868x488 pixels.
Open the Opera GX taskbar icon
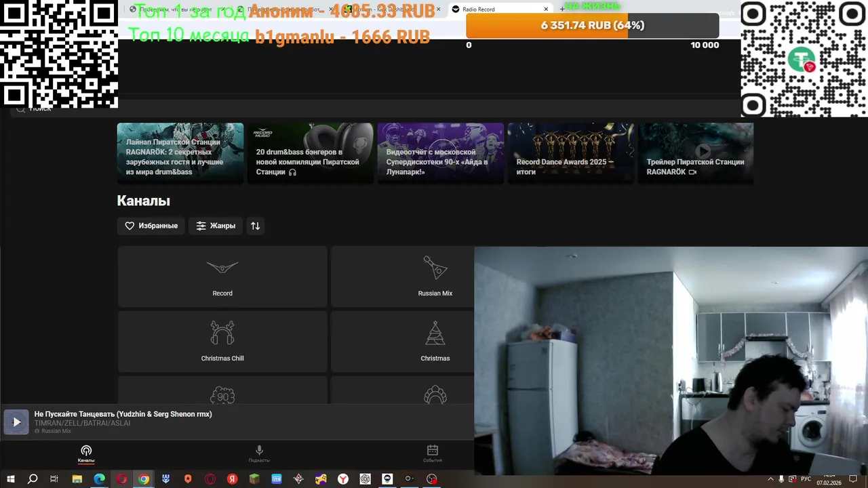(210, 479)
